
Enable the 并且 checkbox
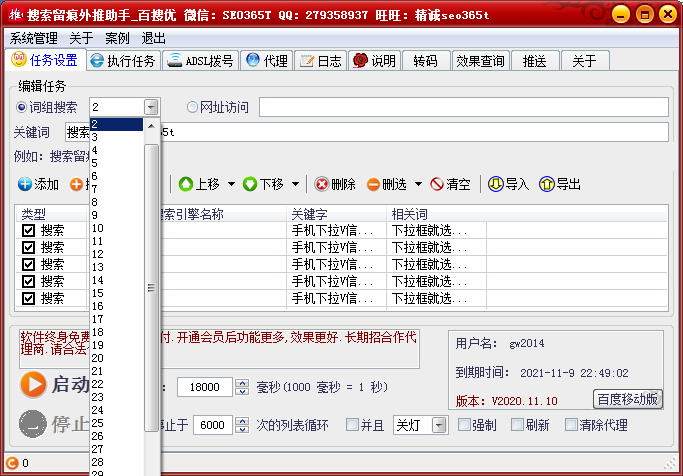pyautogui.click(x=352, y=425)
